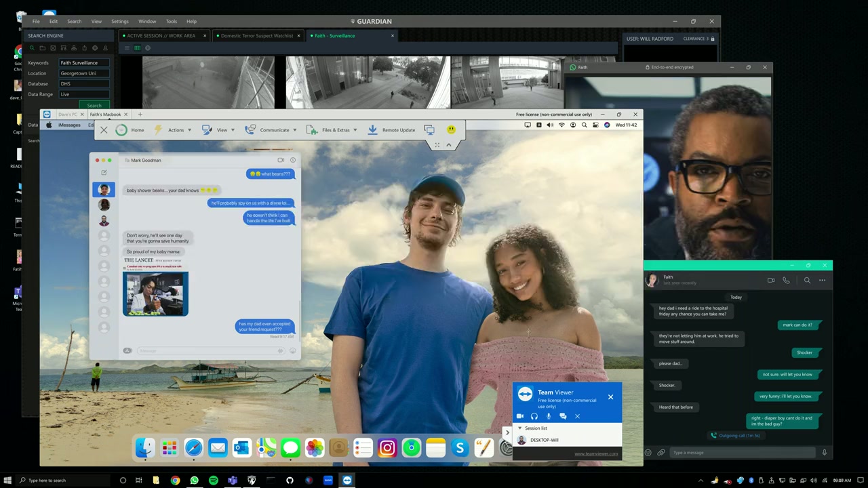Click the Remote Update download icon

[x=372, y=129]
